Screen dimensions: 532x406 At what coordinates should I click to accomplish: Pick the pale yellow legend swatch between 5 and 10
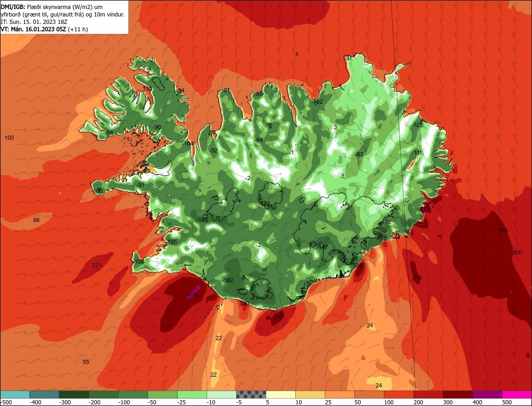280,394
